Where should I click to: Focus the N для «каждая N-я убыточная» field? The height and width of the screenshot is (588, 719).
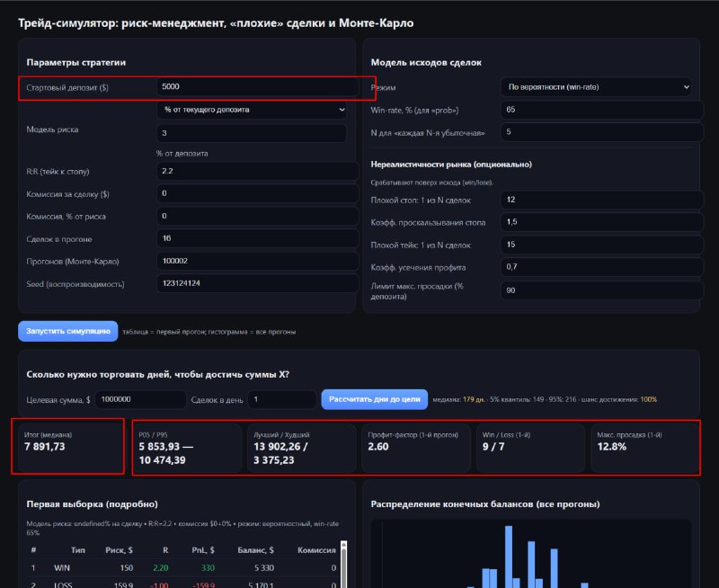pos(602,132)
